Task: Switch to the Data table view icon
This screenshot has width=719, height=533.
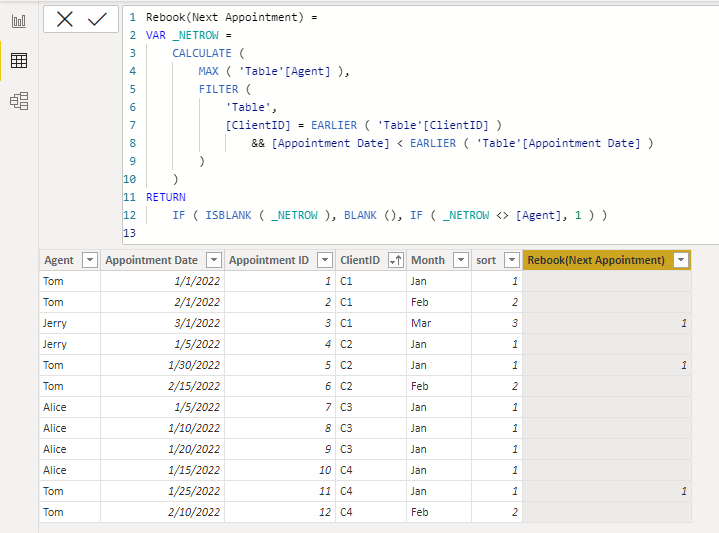Action: click(x=19, y=61)
